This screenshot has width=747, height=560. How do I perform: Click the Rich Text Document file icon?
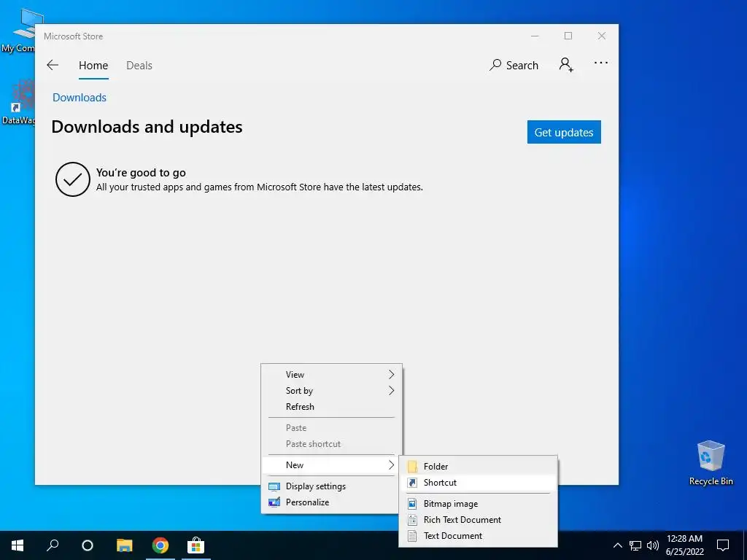click(x=413, y=520)
